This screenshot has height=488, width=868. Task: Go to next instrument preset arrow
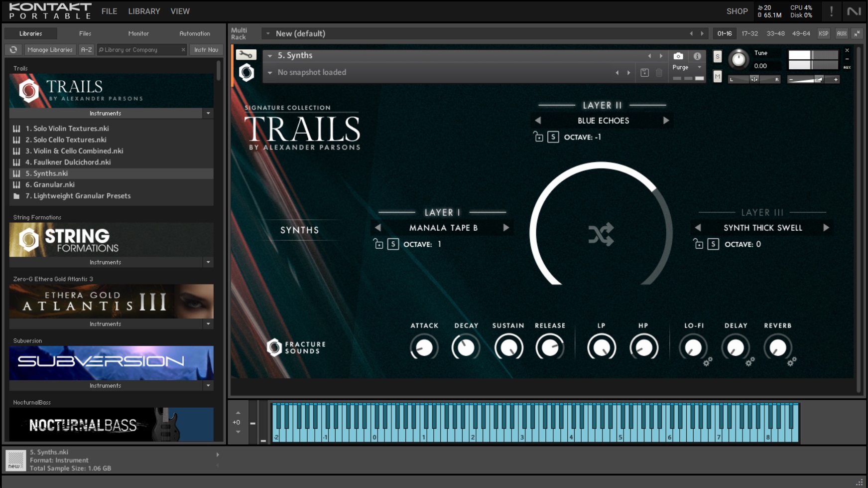coord(661,56)
